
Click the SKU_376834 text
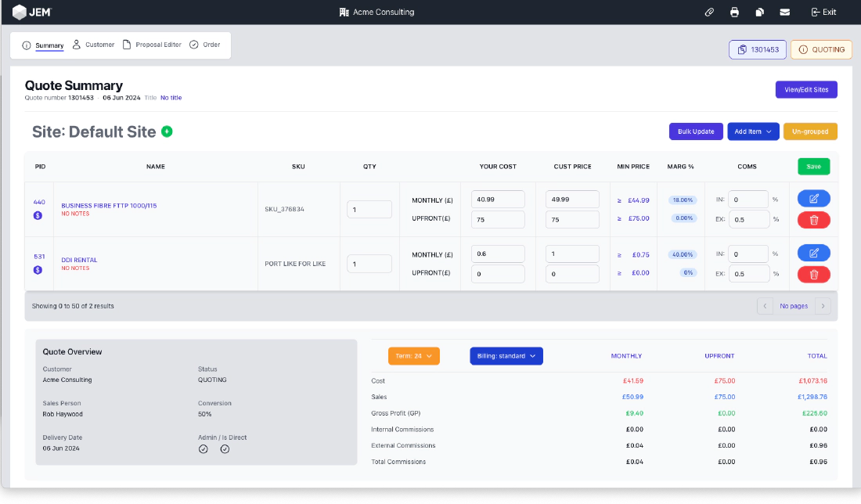[x=284, y=209]
